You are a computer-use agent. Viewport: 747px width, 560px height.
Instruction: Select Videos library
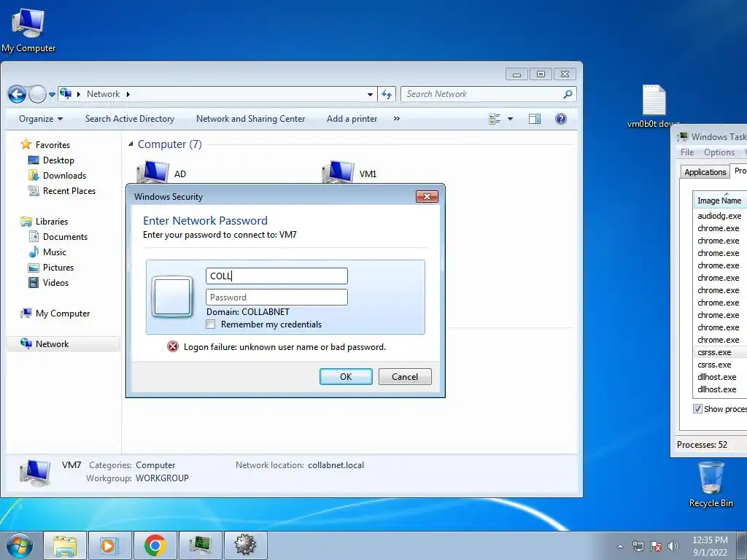pyautogui.click(x=49, y=282)
